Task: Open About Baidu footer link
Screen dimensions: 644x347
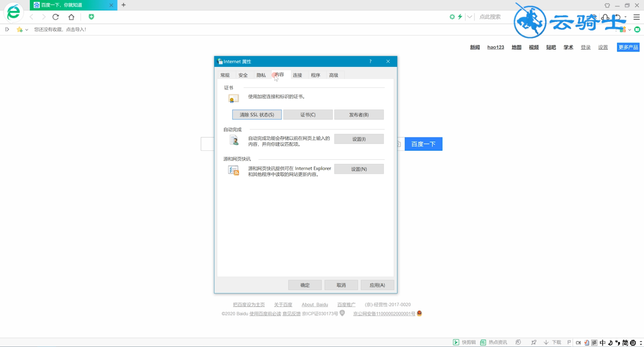Action: [x=315, y=305]
